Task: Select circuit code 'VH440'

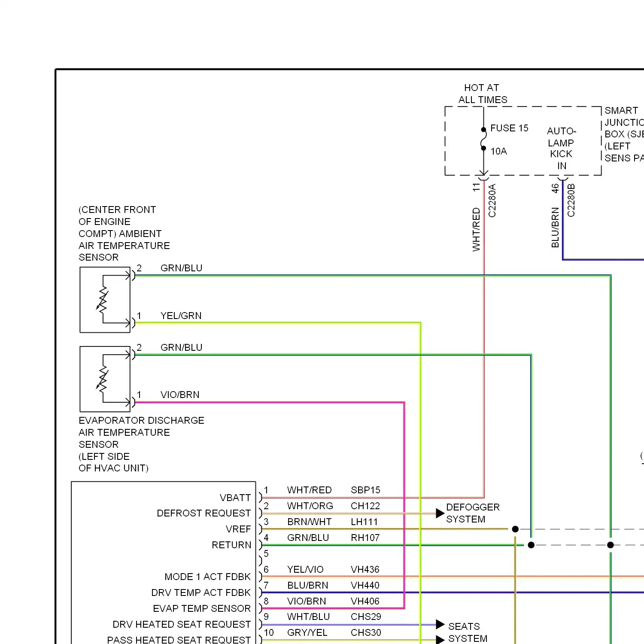Action: pos(365,585)
